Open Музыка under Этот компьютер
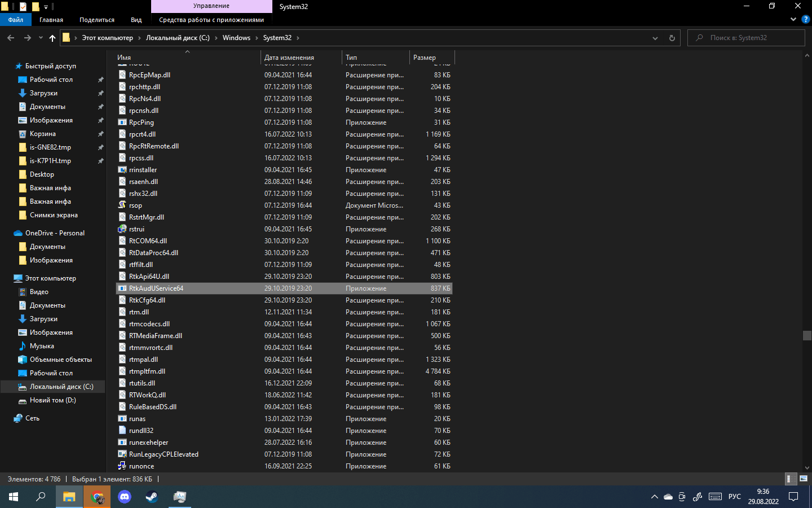 pyautogui.click(x=42, y=346)
